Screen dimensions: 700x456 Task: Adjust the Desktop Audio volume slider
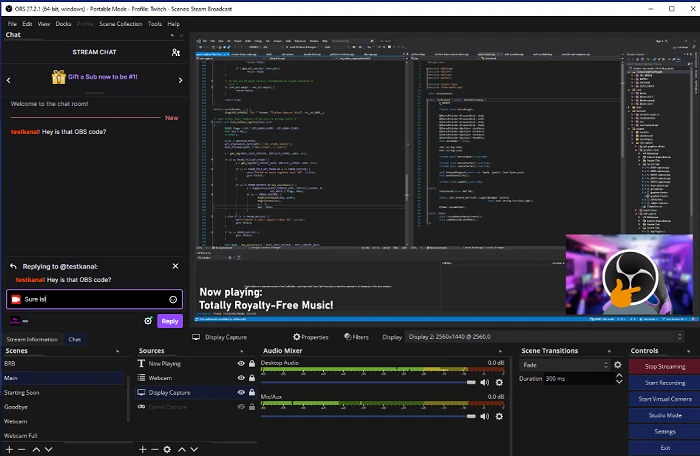pos(368,382)
